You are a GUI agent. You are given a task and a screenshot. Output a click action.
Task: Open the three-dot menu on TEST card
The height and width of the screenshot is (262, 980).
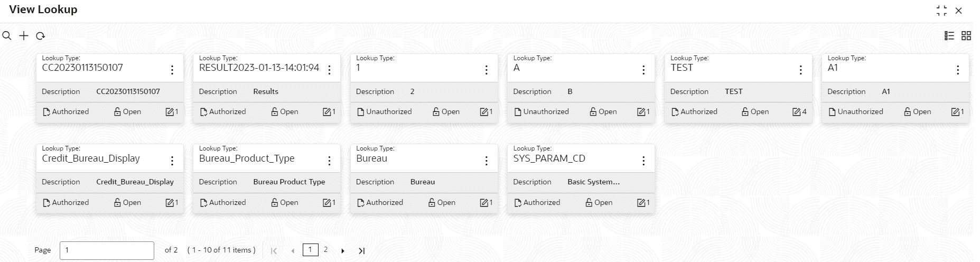(x=800, y=70)
